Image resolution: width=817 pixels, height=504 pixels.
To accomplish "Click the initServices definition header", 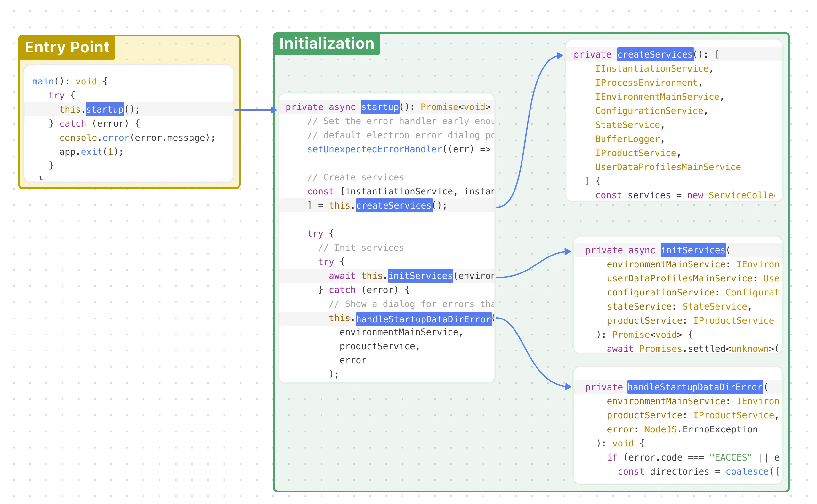I will coord(692,250).
